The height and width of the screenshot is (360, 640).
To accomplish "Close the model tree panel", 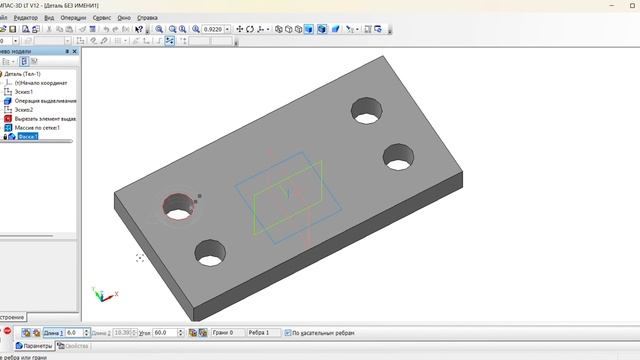I will point(74,51).
